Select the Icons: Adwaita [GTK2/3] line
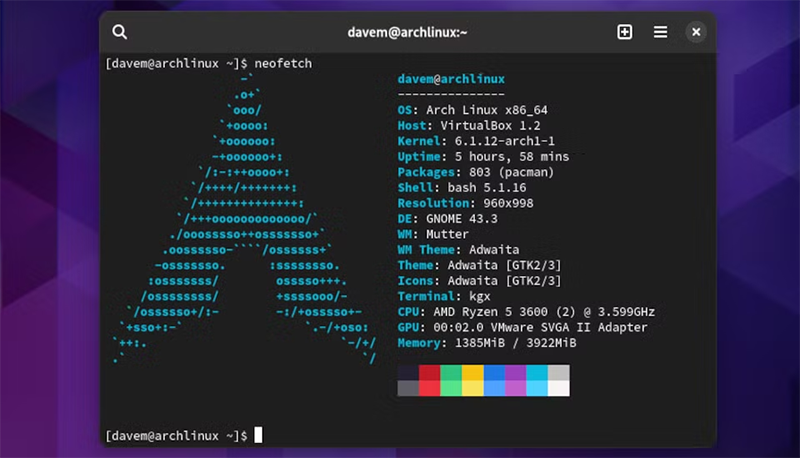This screenshot has width=800, height=458. pos(479,281)
